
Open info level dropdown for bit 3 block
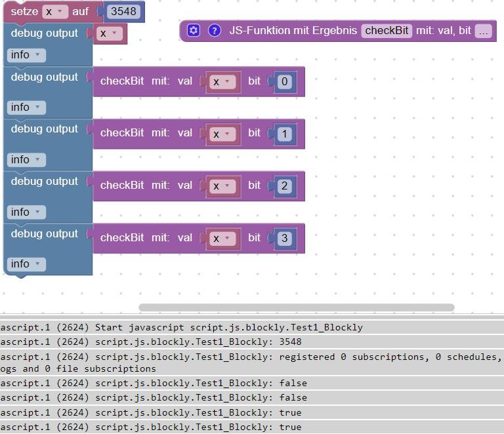(26, 264)
